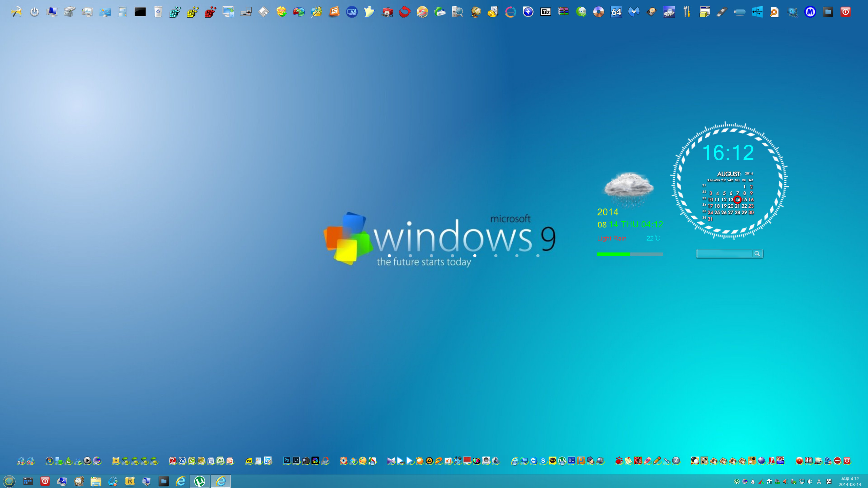
Task: Launch the WinRAR books icon
Action: coord(564,12)
